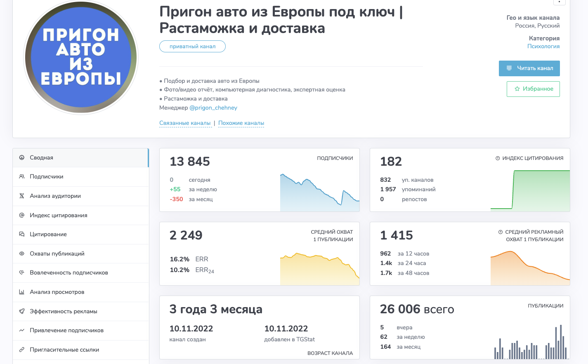588x364 pixels.
Task: Click the Пригласительные ссылки link icon
Action: click(x=21, y=350)
